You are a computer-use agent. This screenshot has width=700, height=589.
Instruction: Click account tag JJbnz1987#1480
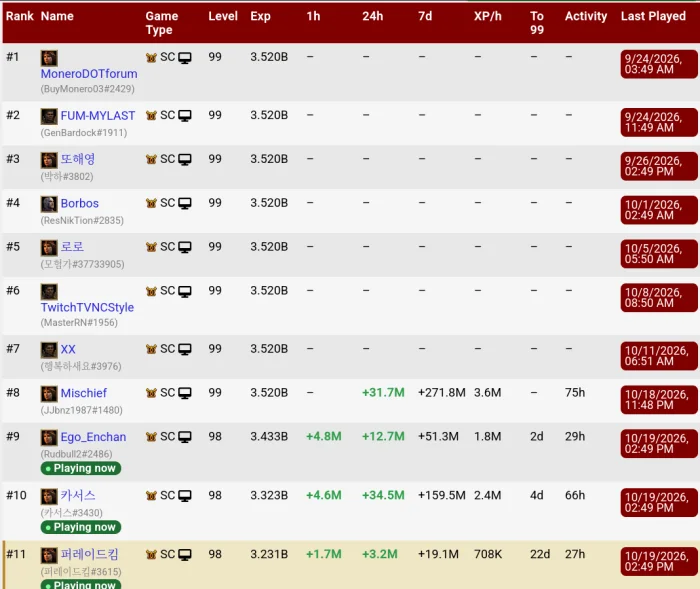(82, 410)
